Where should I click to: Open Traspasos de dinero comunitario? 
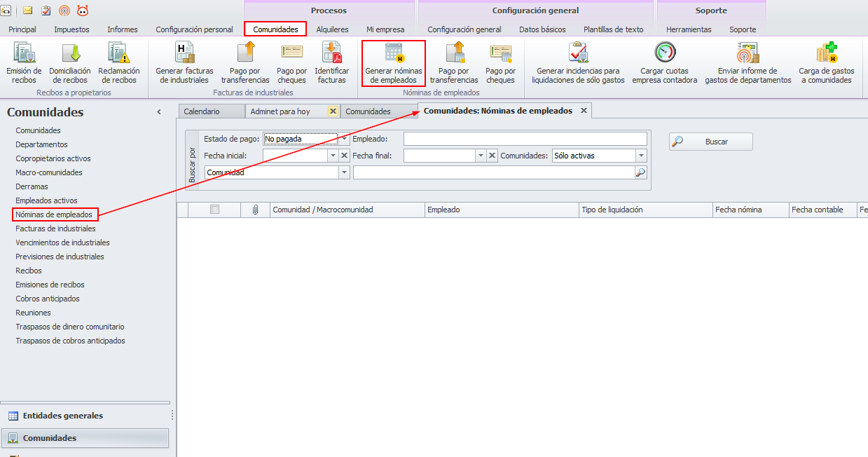pyautogui.click(x=70, y=327)
